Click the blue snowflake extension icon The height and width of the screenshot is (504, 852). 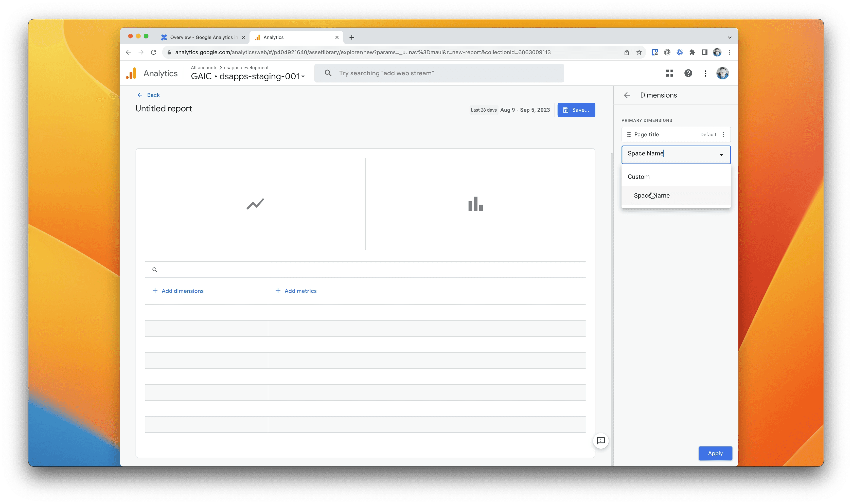coord(680,52)
